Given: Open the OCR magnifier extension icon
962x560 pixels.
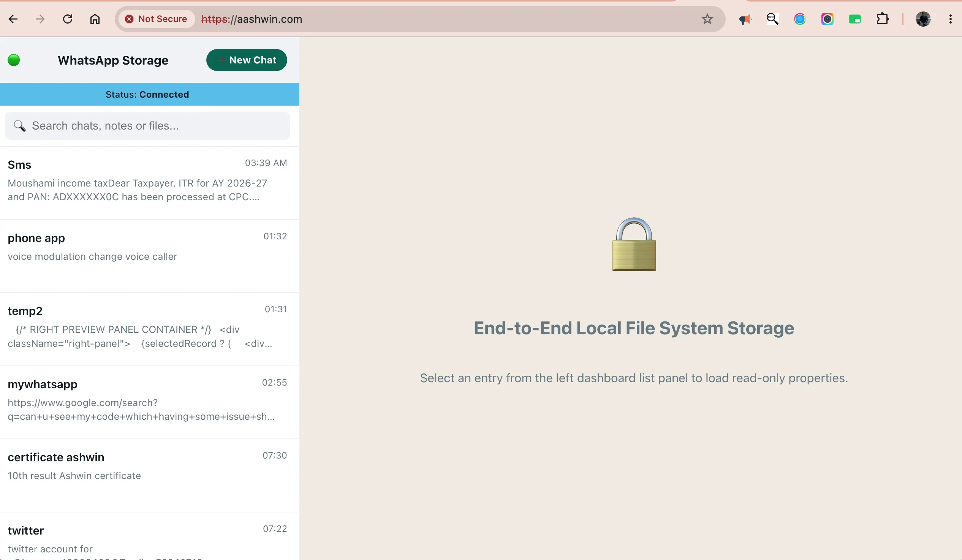Looking at the screenshot, I should pyautogui.click(x=772, y=19).
